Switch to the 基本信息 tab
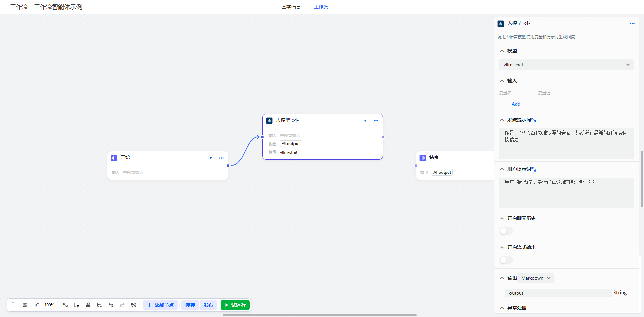The width and height of the screenshot is (644, 317). point(291,7)
